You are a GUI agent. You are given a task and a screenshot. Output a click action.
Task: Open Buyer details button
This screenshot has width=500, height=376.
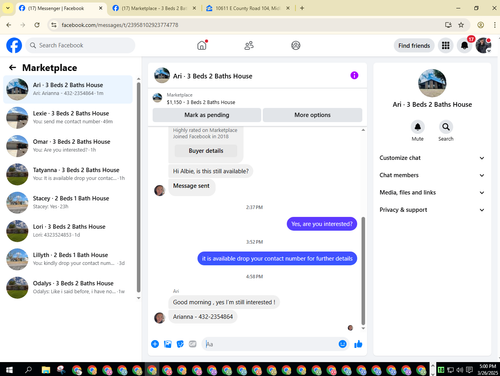(206, 151)
